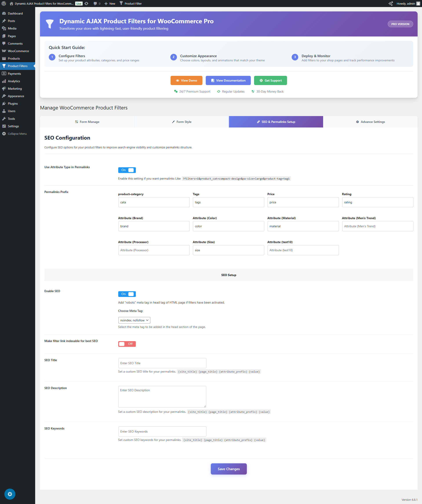The image size is (422, 504).
Task: Click the WordPress logo in admin bar
Action: [x=4, y=4]
